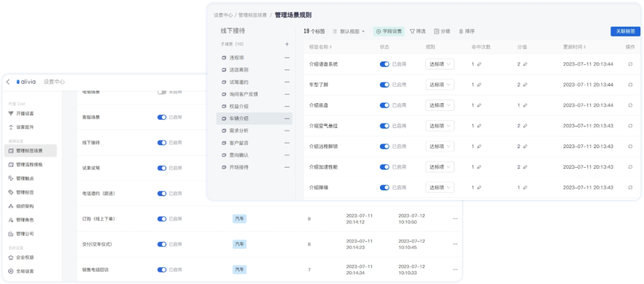The height and width of the screenshot is (284, 644).
Task: Open more options for 交付(交车仪式) row
Action: 455,244
